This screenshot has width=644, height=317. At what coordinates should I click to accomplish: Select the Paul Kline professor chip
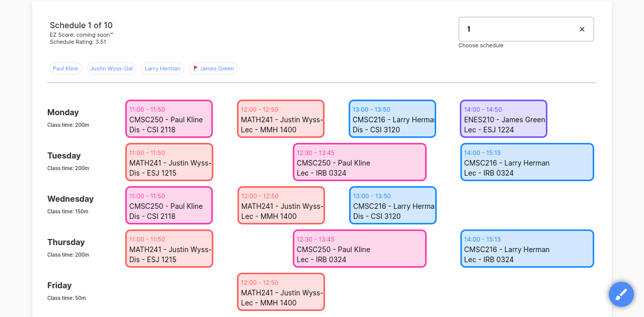pos(65,68)
